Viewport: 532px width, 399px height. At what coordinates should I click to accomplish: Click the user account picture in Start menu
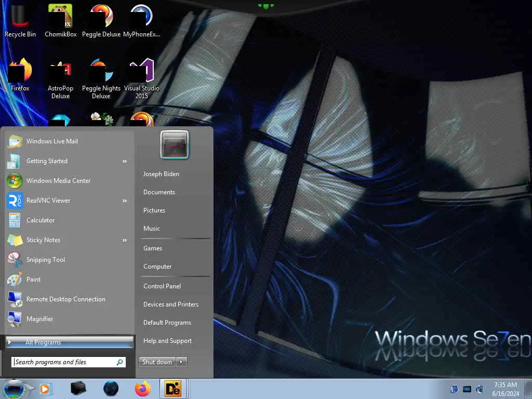[x=175, y=144]
